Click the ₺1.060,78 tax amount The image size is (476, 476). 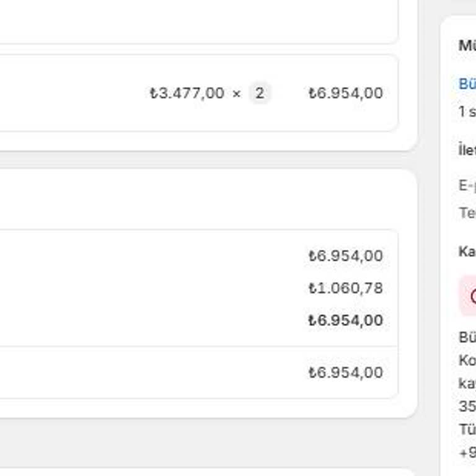pos(345,288)
